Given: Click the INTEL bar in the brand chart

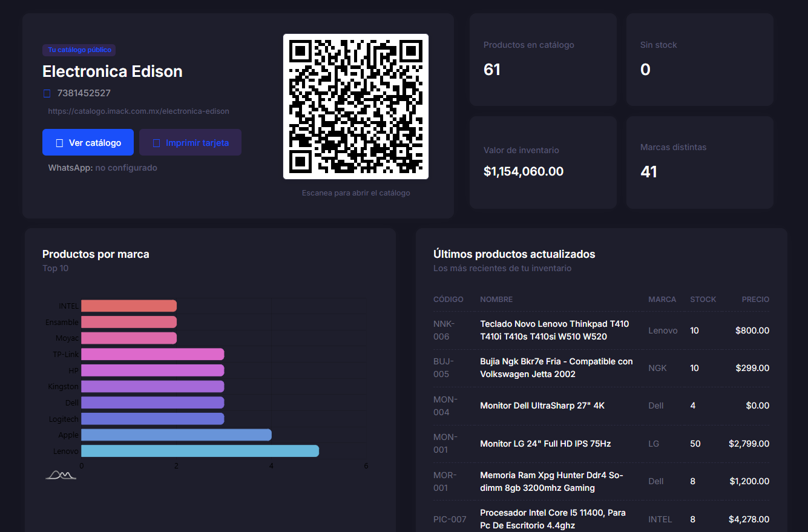Looking at the screenshot, I should (x=129, y=306).
